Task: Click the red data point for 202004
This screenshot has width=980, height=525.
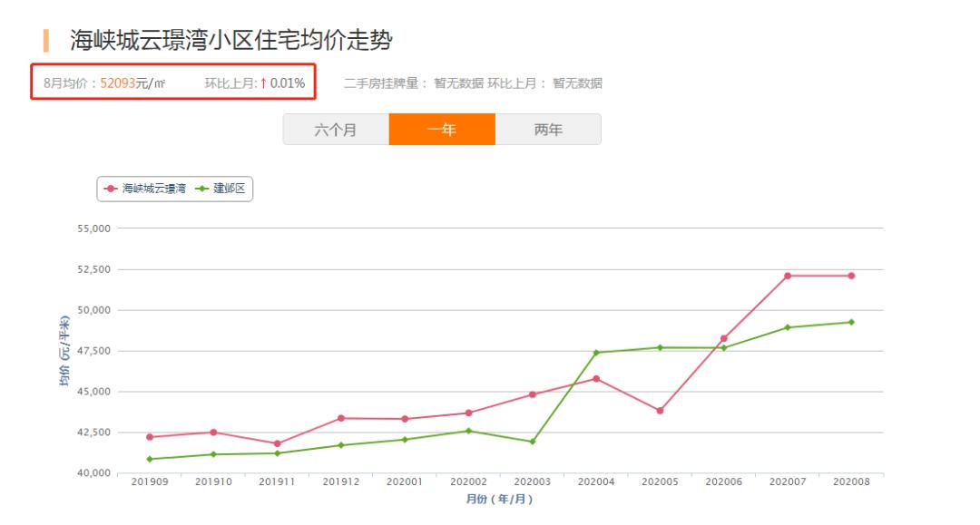Action: tap(595, 379)
